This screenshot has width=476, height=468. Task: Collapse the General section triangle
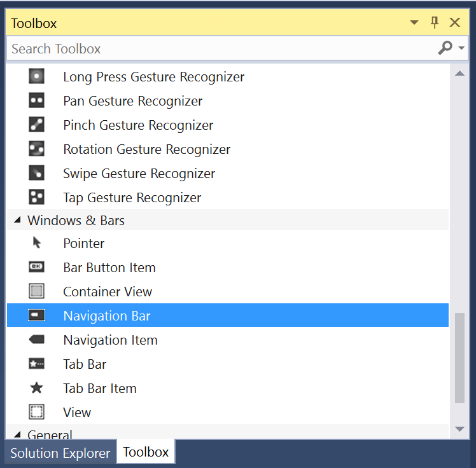17,434
